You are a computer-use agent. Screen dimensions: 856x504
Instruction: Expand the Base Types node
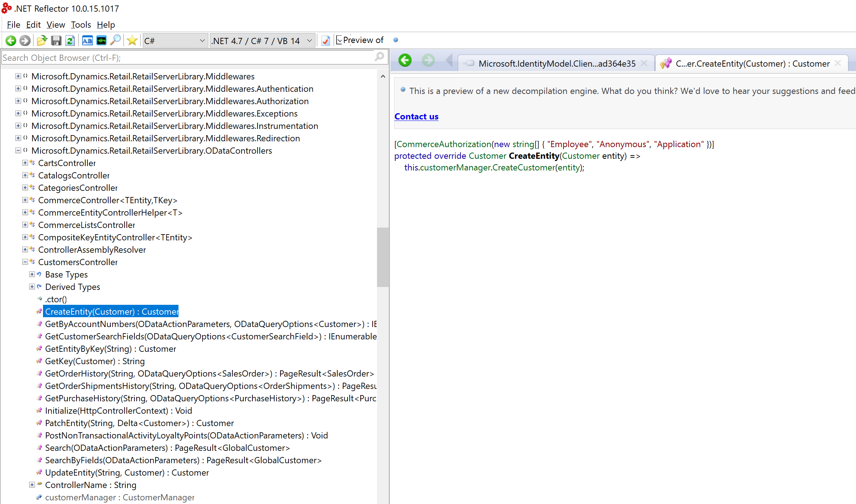32,274
